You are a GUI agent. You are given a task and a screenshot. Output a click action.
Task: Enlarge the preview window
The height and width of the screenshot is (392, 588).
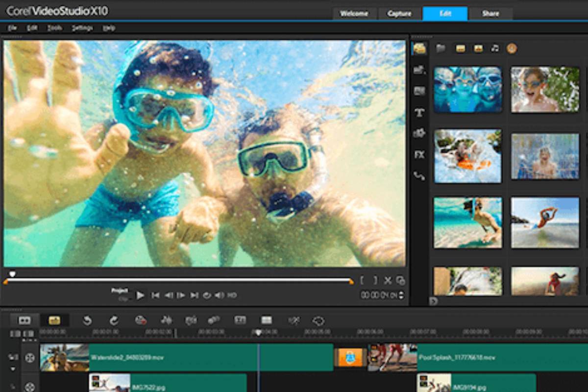[x=401, y=281]
